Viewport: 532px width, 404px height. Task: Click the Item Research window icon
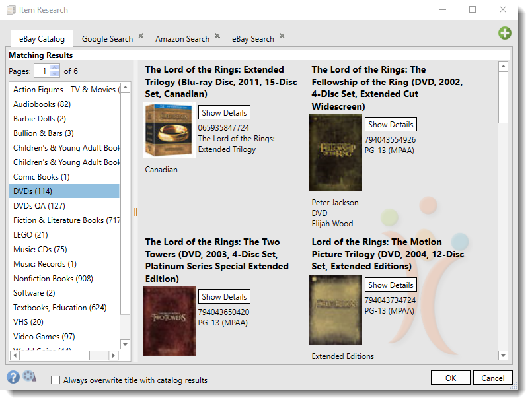point(11,10)
